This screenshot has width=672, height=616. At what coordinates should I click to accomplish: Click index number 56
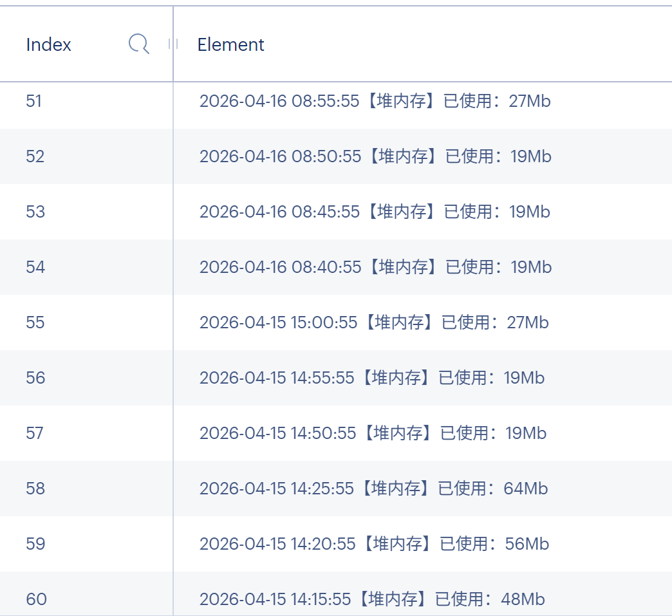[35, 378]
